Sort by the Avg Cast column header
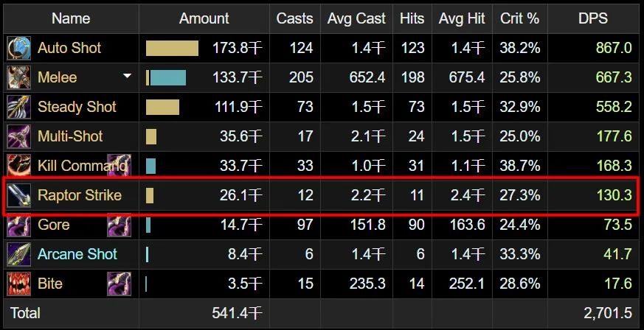Screen dimensions: 644x330 [356, 18]
